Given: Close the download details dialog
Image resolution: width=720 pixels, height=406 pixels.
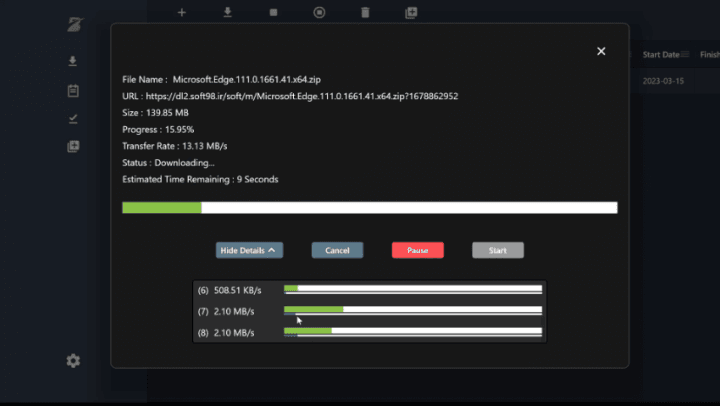Looking at the screenshot, I should point(601,51).
